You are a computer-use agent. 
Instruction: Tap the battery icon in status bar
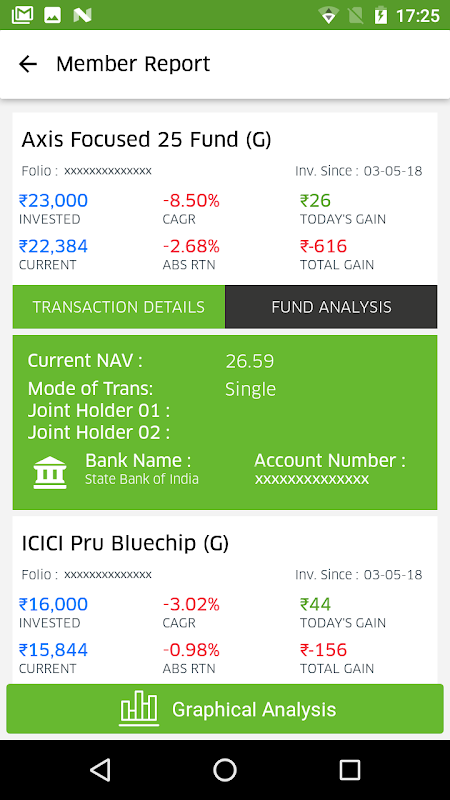pos(381,15)
